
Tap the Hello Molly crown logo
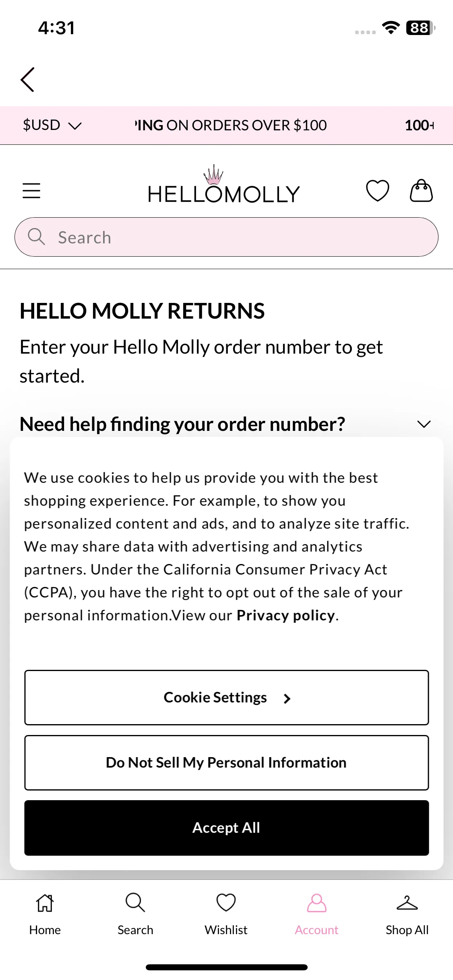pos(224,185)
